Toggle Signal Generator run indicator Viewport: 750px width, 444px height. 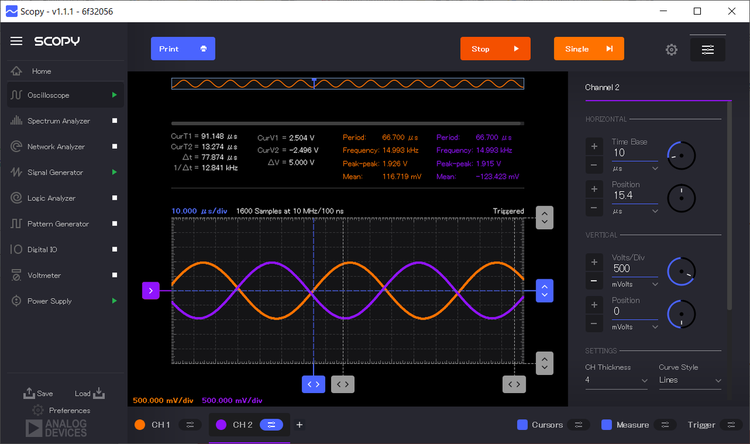click(114, 172)
